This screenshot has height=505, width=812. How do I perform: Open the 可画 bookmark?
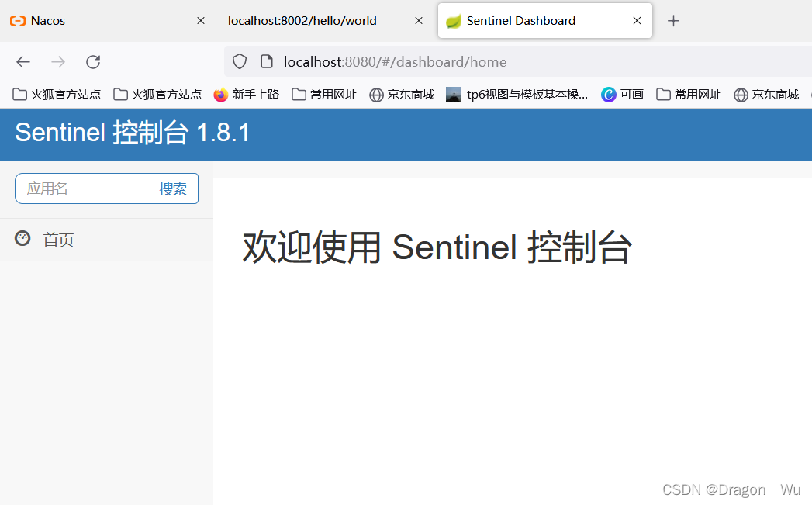(x=622, y=95)
